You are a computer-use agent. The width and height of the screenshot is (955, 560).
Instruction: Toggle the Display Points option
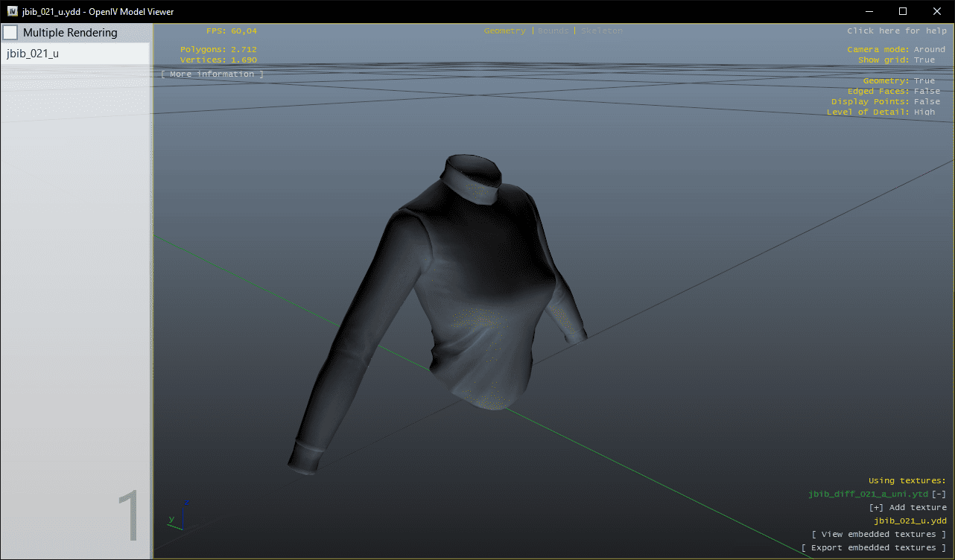coord(927,102)
